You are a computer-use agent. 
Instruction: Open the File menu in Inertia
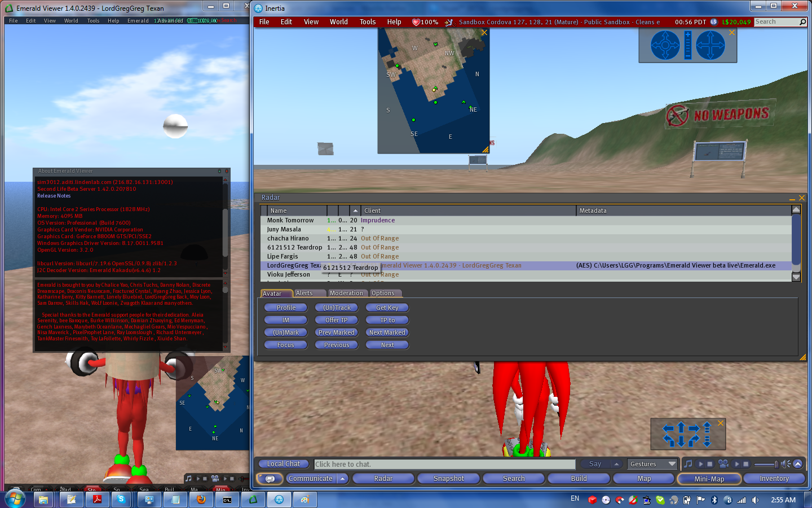click(x=264, y=22)
